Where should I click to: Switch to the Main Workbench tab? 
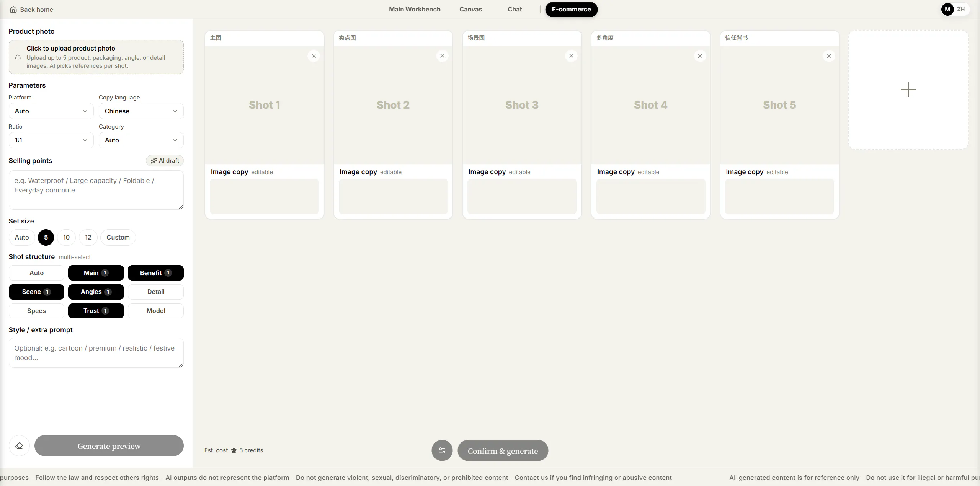(x=415, y=10)
